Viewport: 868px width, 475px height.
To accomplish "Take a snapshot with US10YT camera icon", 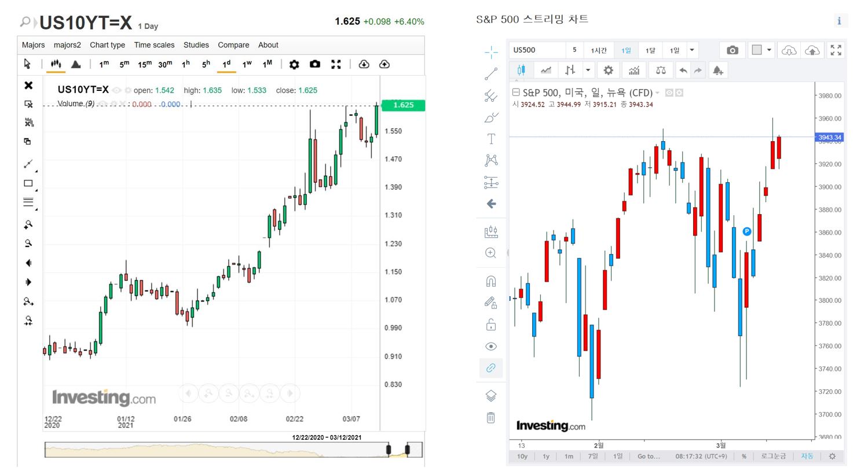I will (315, 64).
